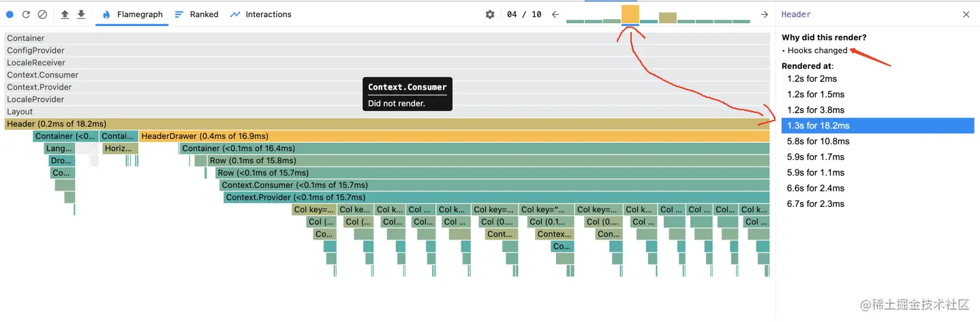980x322 pixels.
Task: Select the Horiz... flamegraph block
Action: point(120,148)
